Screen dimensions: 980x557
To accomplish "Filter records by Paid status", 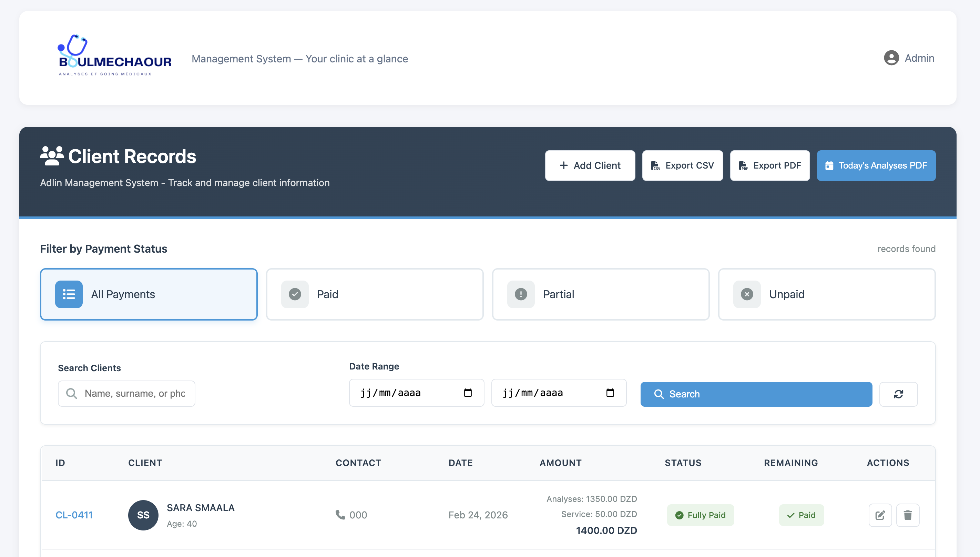I will (x=374, y=294).
